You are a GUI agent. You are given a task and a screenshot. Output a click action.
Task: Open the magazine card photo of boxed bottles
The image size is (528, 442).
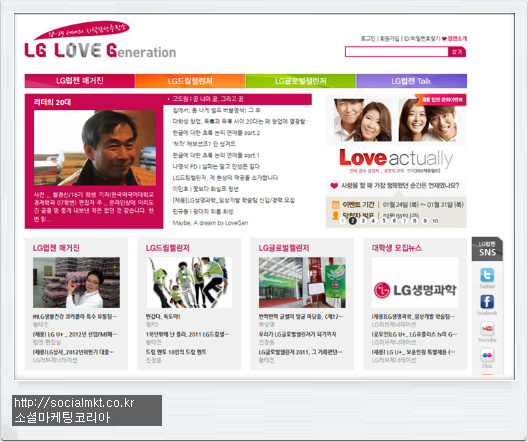click(76, 282)
